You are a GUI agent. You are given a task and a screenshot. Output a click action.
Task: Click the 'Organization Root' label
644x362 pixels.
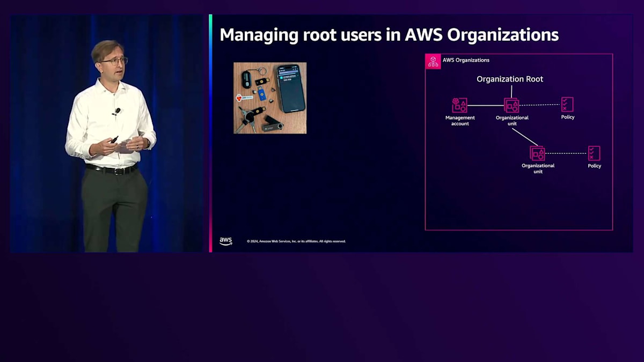pyautogui.click(x=510, y=79)
